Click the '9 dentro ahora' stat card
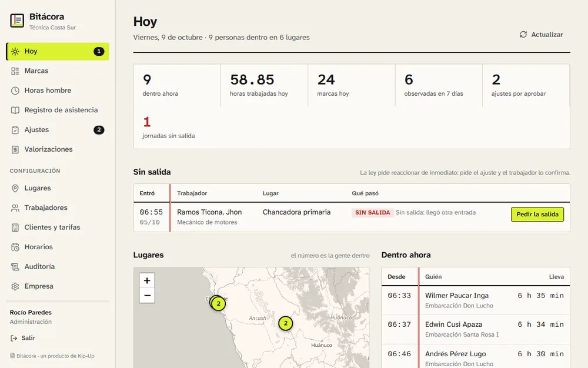This screenshot has height=368, width=588. pos(177,85)
